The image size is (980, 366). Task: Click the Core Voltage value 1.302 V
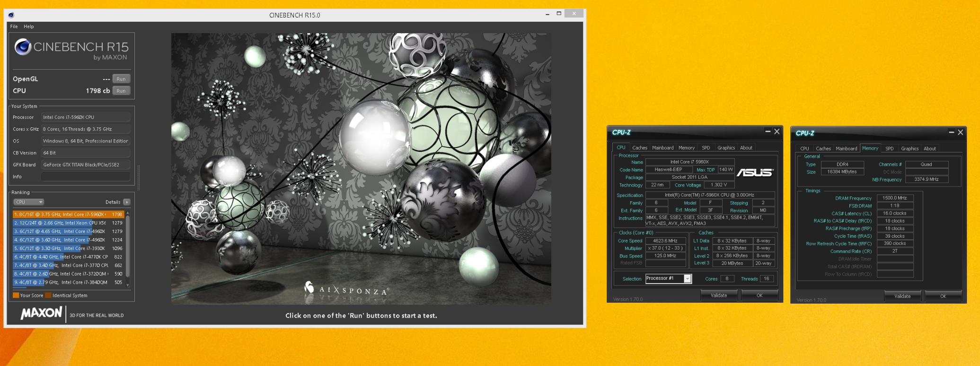(719, 185)
